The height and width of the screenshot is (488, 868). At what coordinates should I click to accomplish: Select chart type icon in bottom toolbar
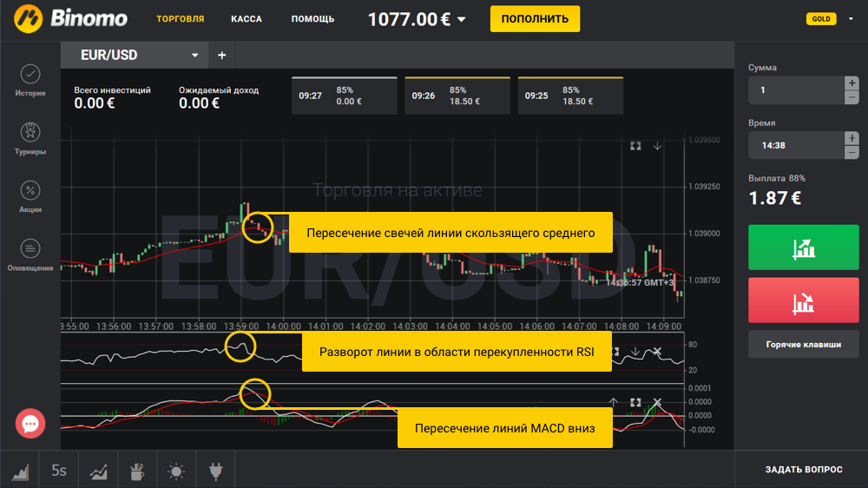pyautogui.click(x=20, y=472)
